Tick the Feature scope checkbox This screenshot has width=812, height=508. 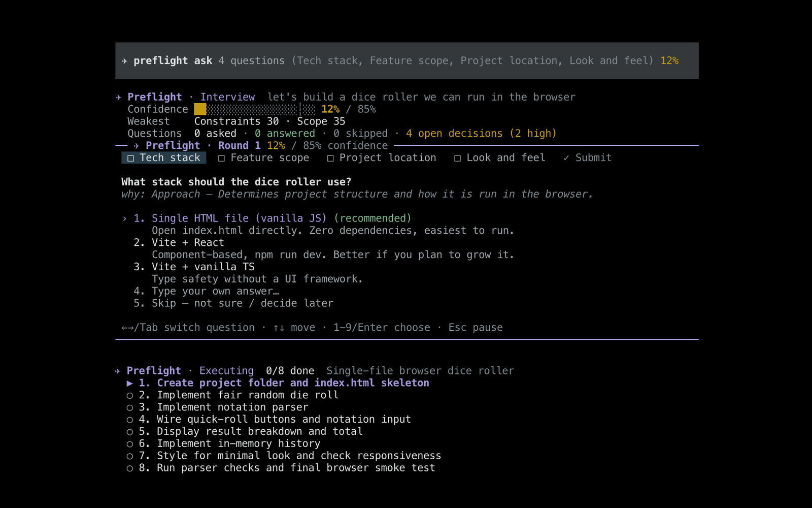pyautogui.click(x=221, y=158)
